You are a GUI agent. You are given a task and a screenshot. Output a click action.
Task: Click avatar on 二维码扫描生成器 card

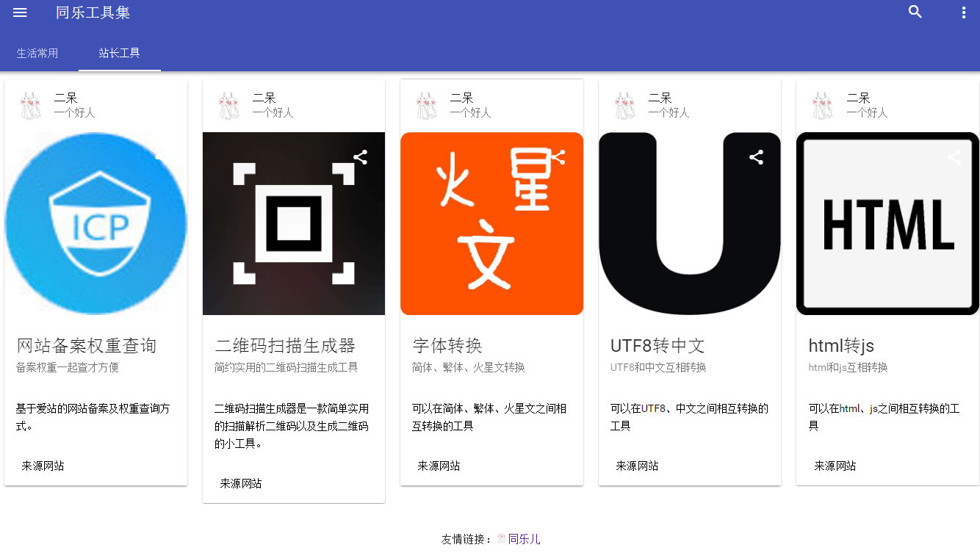(x=229, y=106)
